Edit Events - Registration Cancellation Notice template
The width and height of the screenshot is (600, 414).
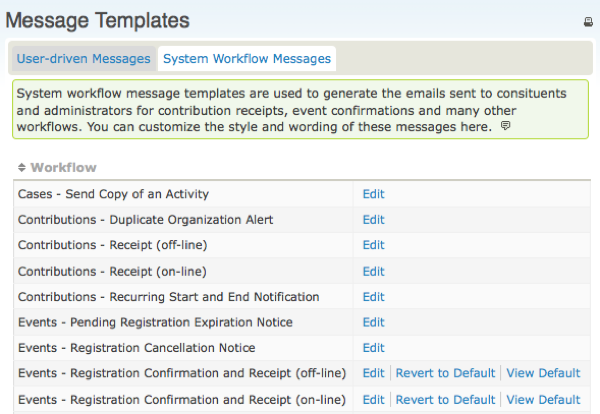(x=373, y=348)
